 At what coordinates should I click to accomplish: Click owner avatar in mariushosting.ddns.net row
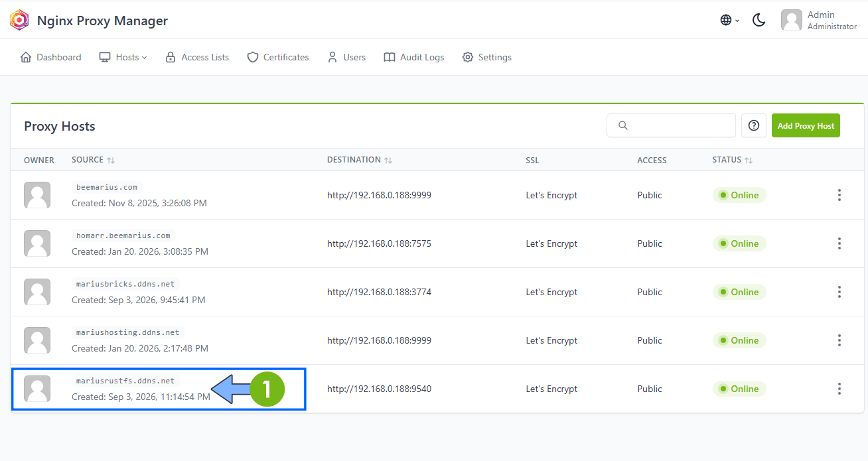(x=37, y=340)
